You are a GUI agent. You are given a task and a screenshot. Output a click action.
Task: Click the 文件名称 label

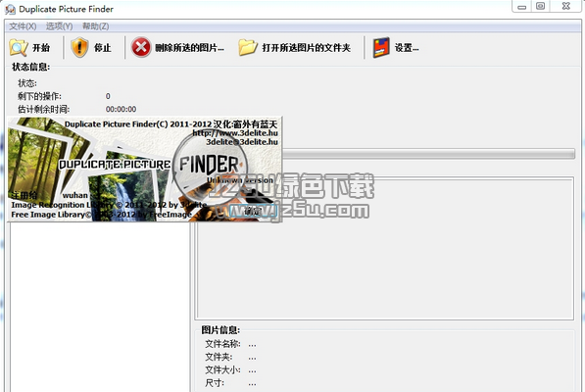222,344
